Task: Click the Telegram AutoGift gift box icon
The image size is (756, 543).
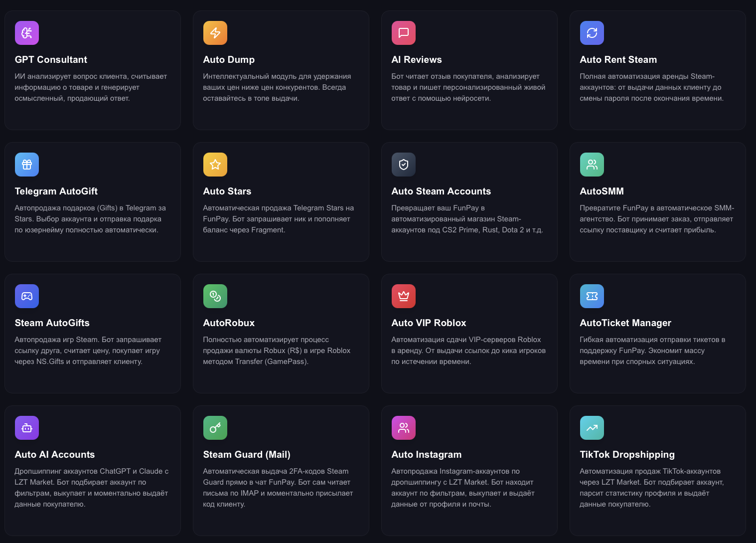Action: tap(27, 165)
